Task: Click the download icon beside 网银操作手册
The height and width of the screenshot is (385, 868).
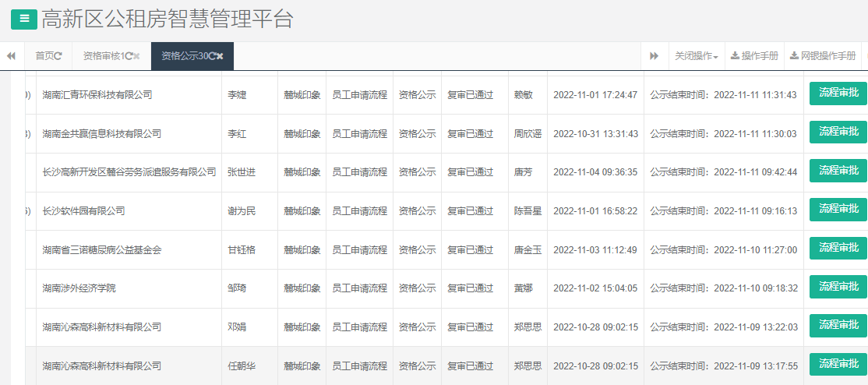Action: point(794,56)
